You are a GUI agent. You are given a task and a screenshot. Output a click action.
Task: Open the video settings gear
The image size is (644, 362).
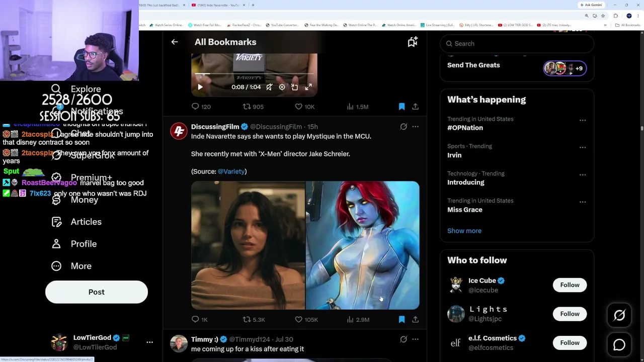282,87
